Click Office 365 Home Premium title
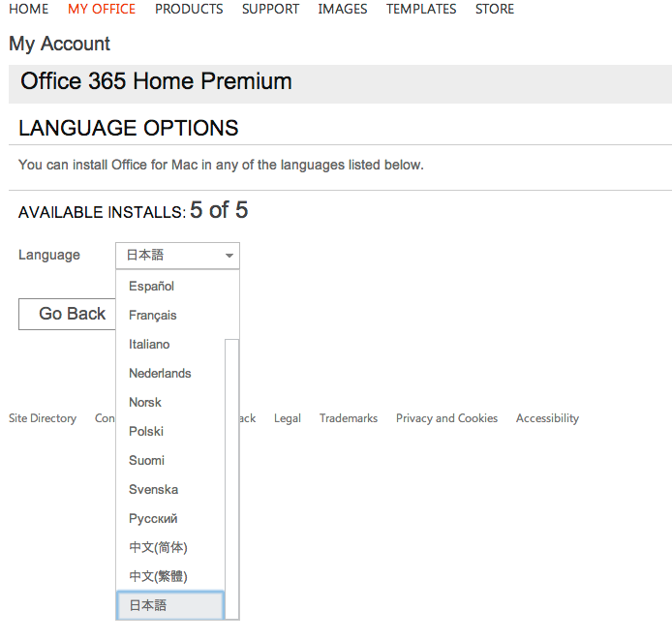Viewport: 672px width, 641px height. click(156, 81)
